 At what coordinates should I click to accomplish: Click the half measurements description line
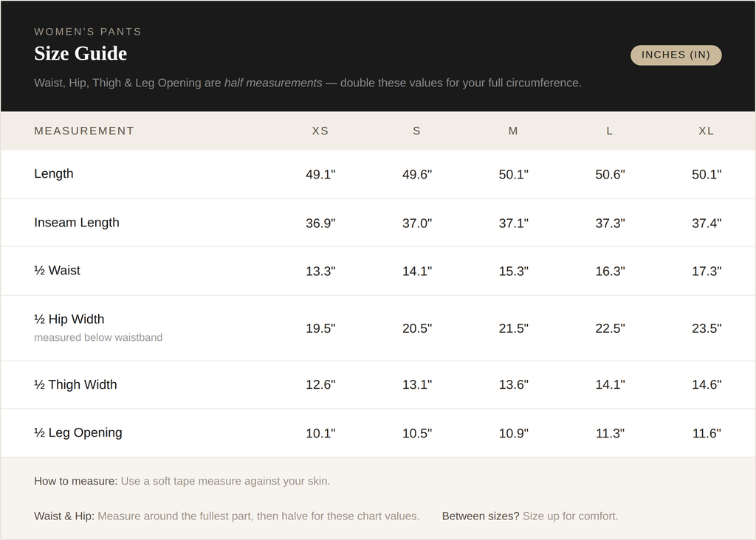[308, 83]
